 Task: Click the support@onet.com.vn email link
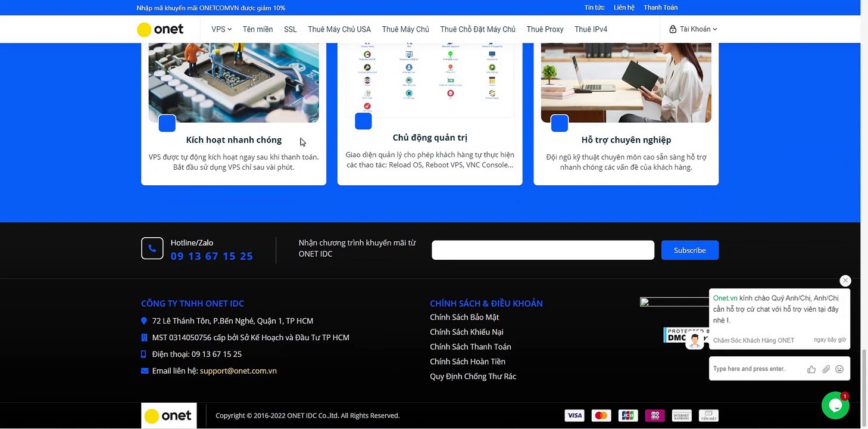click(238, 371)
